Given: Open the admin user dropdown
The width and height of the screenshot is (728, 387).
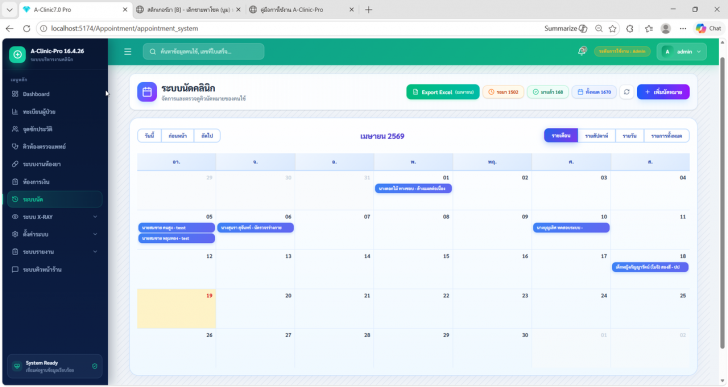Looking at the screenshot, I should point(682,52).
